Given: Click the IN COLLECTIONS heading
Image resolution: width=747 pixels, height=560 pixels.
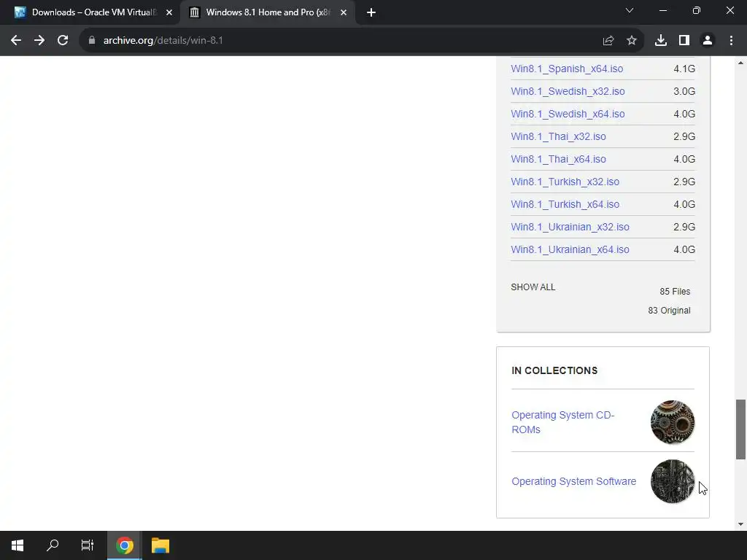Looking at the screenshot, I should (x=554, y=370).
